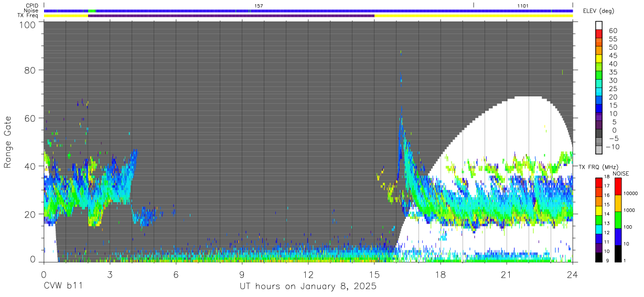Click the '60' tick on the Range Gate axis
The image size is (644, 297).
(x=30, y=118)
